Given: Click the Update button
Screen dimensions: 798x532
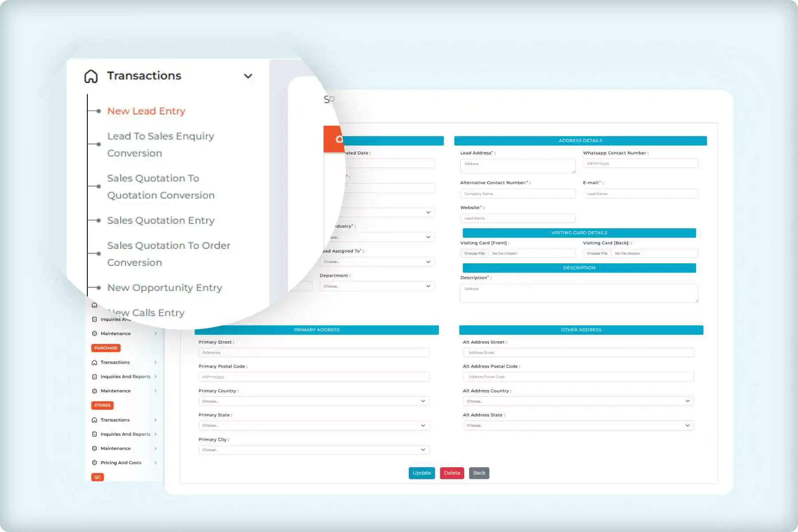Looking at the screenshot, I should (421, 473).
